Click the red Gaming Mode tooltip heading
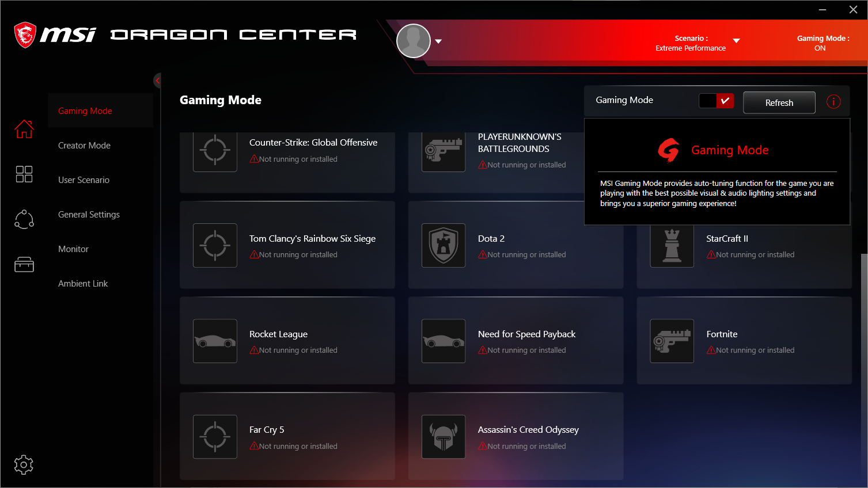868x488 pixels. [730, 150]
